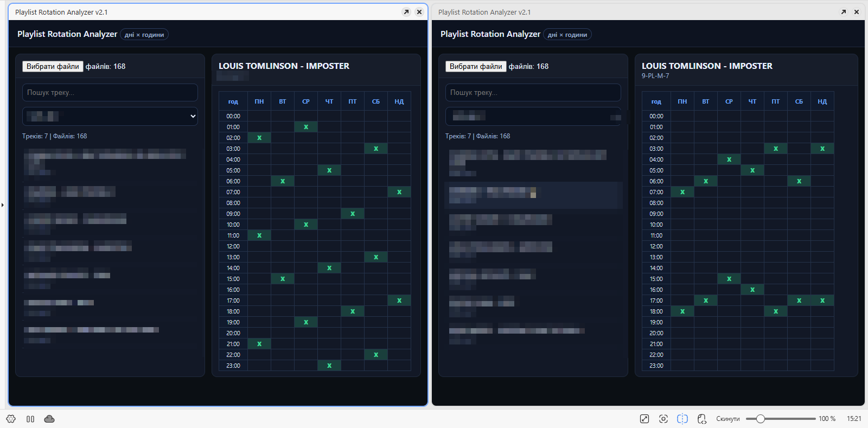Close the left Playlist Rotation Analyzer panel
868x428 pixels.
coord(419,12)
